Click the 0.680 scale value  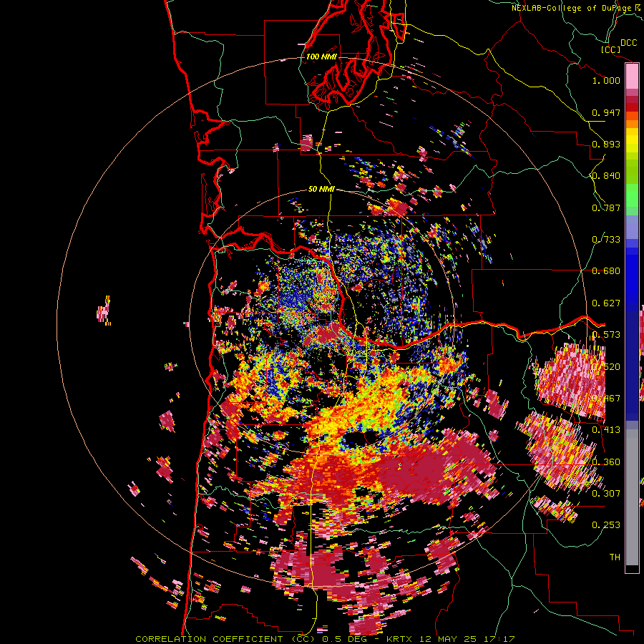coord(606,271)
